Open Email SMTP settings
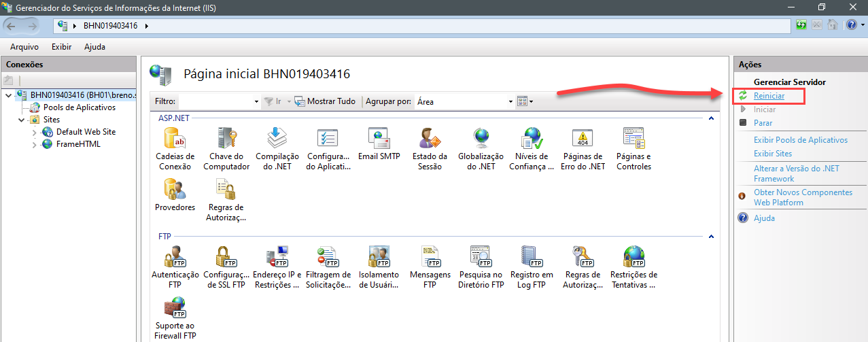Screen dimensions: 868x342 pos(379,144)
